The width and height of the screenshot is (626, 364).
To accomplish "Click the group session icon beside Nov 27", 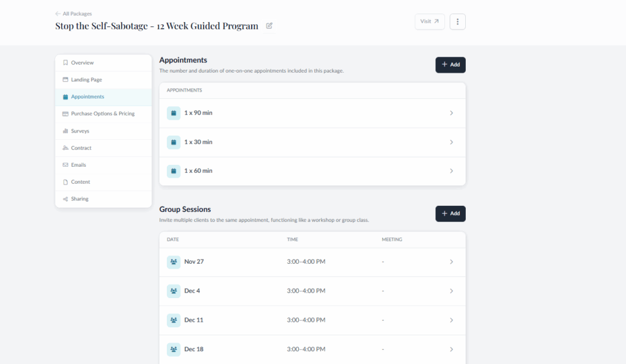I will [174, 261].
